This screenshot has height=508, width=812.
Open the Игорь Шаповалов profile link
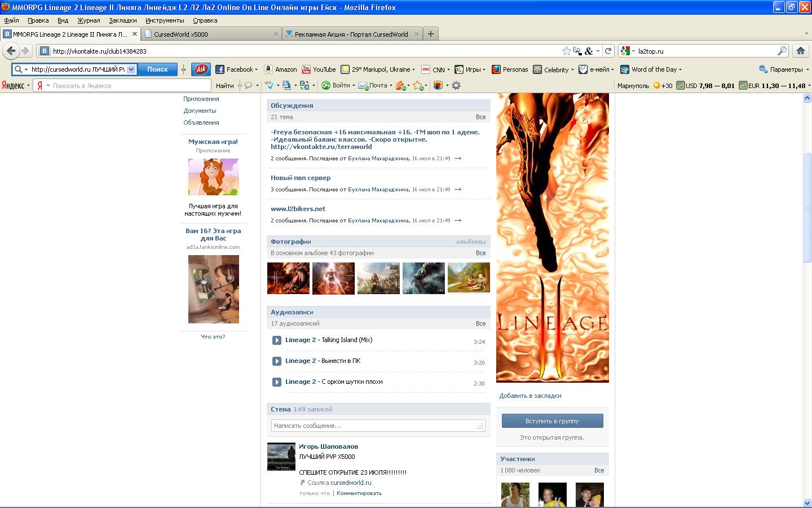click(x=328, y=446)
